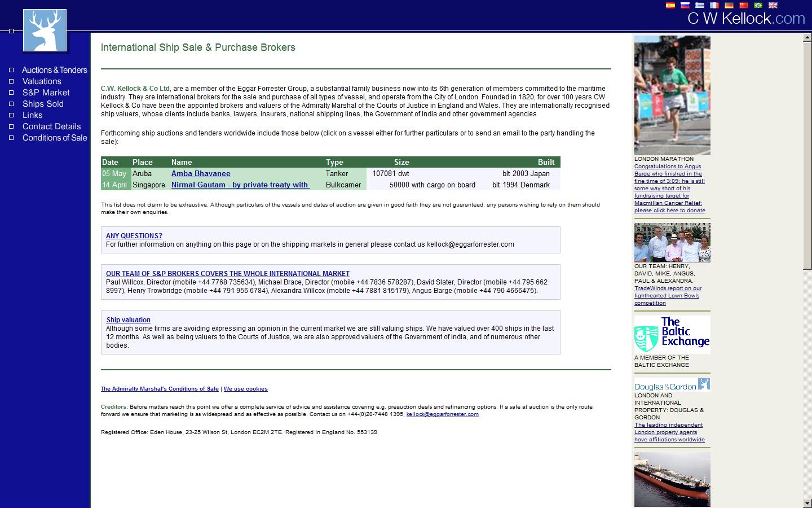Open the Amba Bhavanee vessel link
The height and width of the screenshot is (508, 812).
pos(201,174)
